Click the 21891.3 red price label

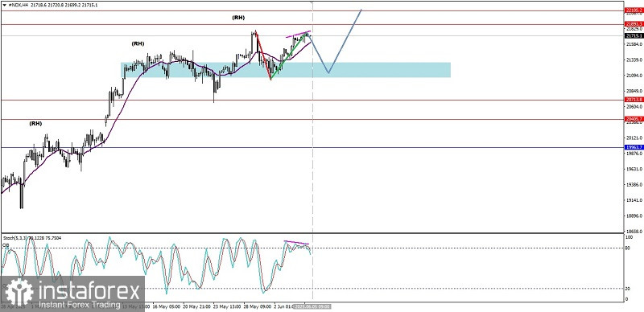coord(634,24)
